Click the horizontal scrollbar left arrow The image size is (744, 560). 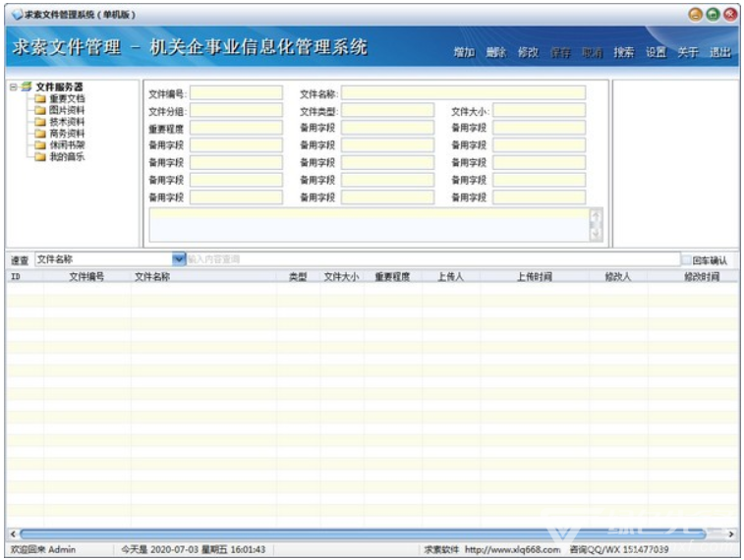click(13, 533)
